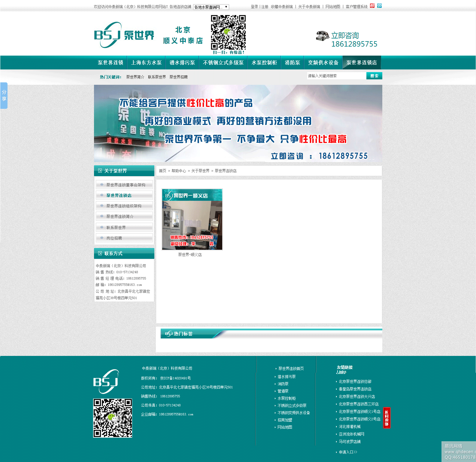This screenshot has width=476, height=462.
Task: Open the 北京泵世界连锁西三环店 friend link
Action: pos(359,404)
